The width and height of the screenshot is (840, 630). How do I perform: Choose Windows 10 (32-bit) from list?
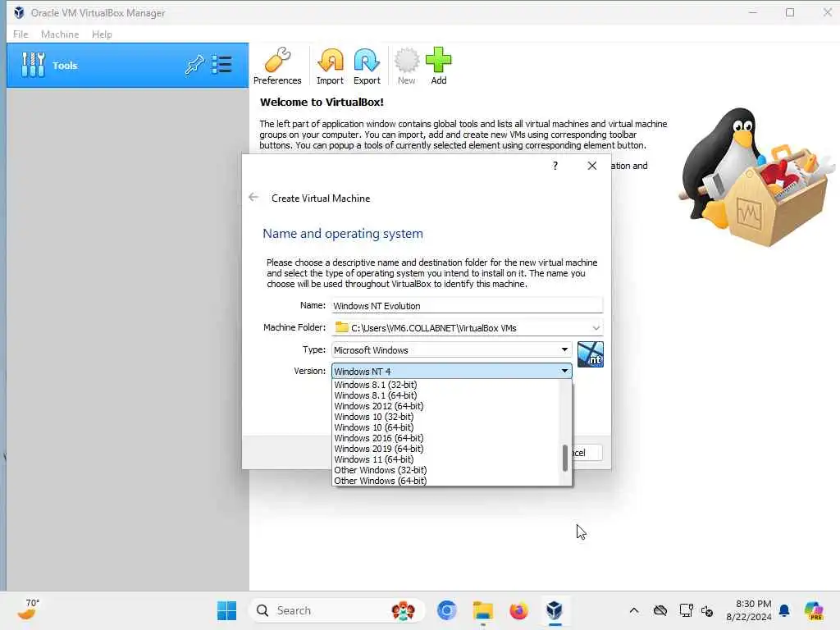(x=445, y=417)
